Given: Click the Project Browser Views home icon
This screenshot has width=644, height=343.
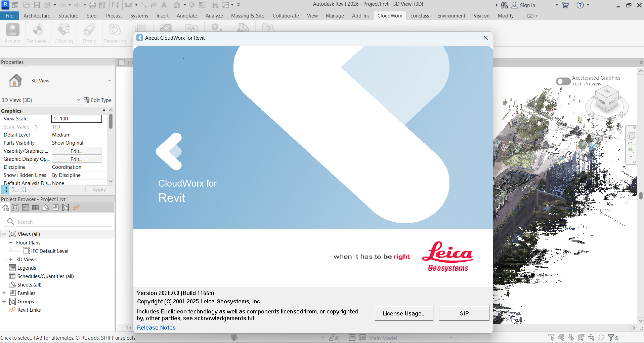Looking at the screenshot, I should pos(5,207).
